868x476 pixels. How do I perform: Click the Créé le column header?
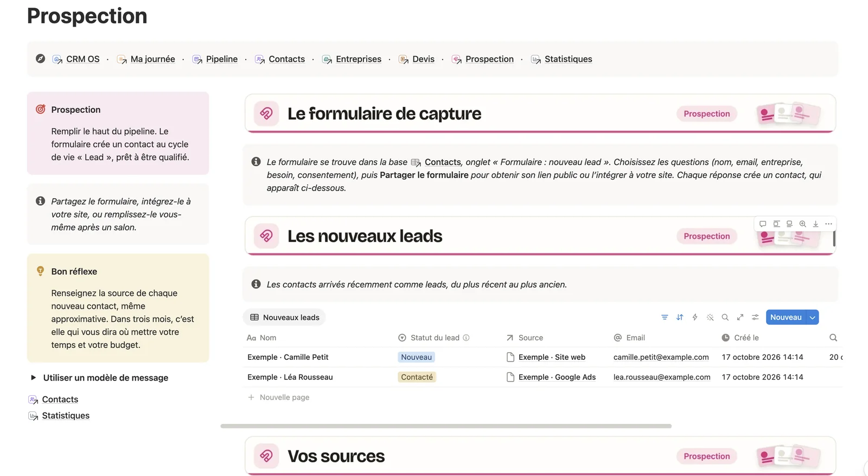click(740, 338)
